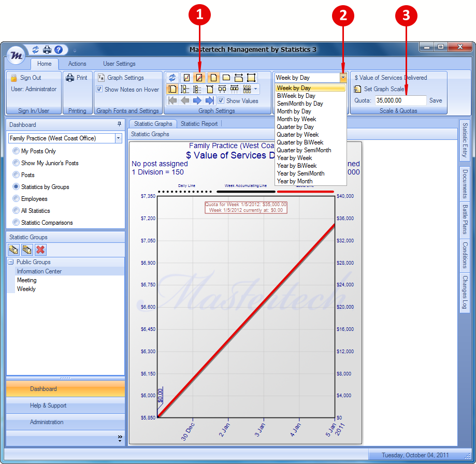Viewport: 476px width, 464px height.
Task: Open the Auto layout dropdown arrow
Action: coord(255,89)
